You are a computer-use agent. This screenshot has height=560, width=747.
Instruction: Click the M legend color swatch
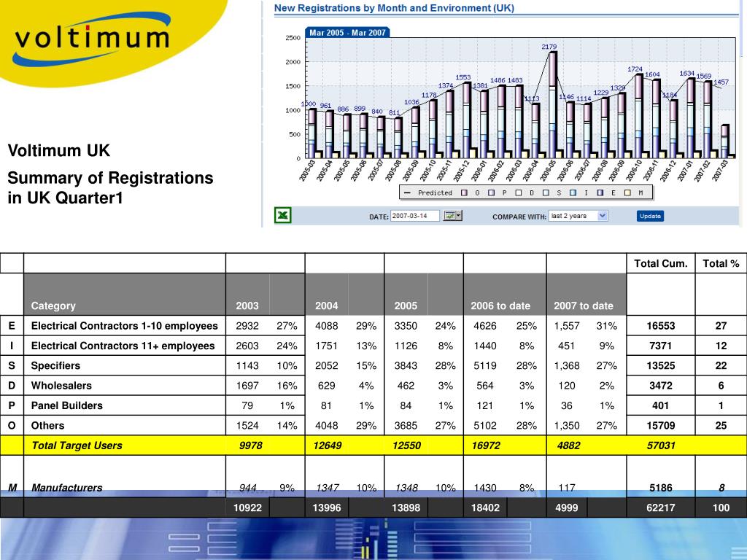pos(627,192)
